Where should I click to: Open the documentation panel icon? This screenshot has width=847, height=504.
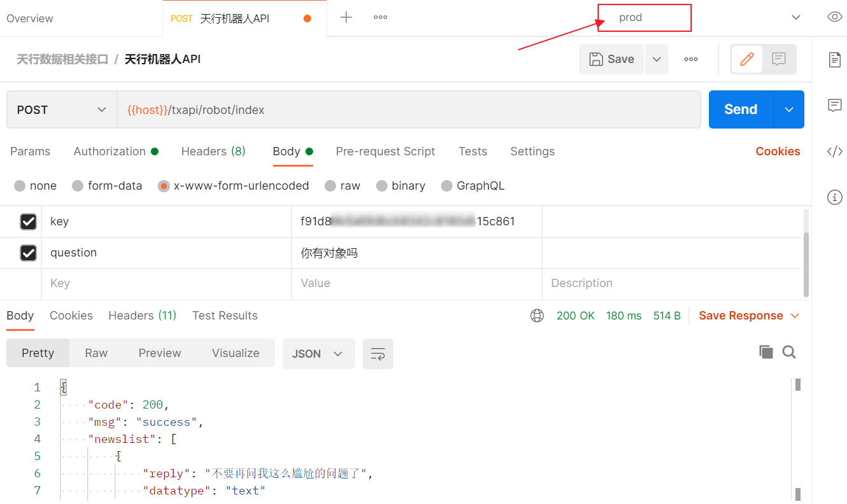click(x=834, y=60)
